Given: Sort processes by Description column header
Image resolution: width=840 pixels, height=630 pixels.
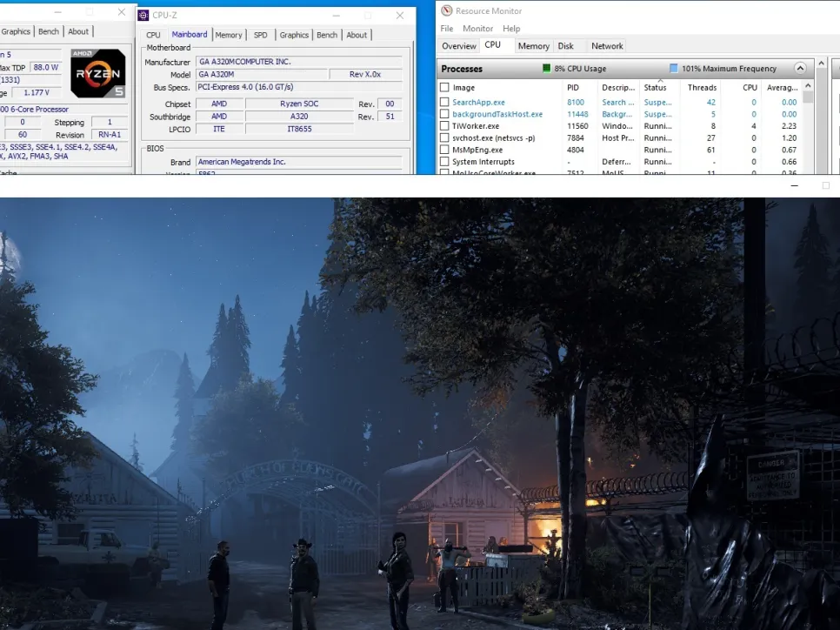Looking at the screenshot, I should tap(618, 87).
